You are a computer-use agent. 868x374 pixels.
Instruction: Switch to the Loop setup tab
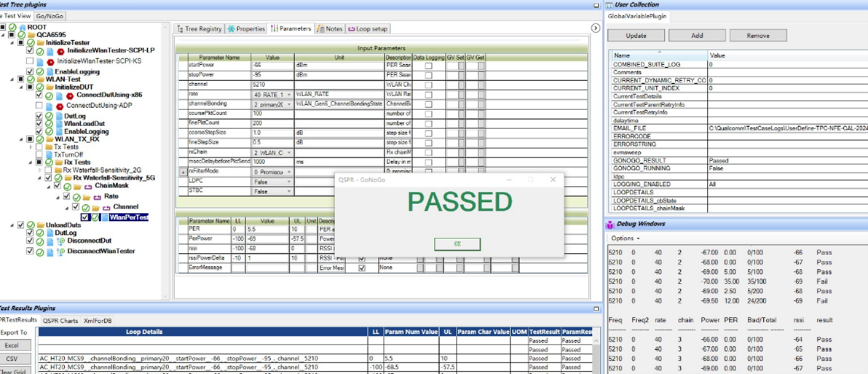click(368, 29)
